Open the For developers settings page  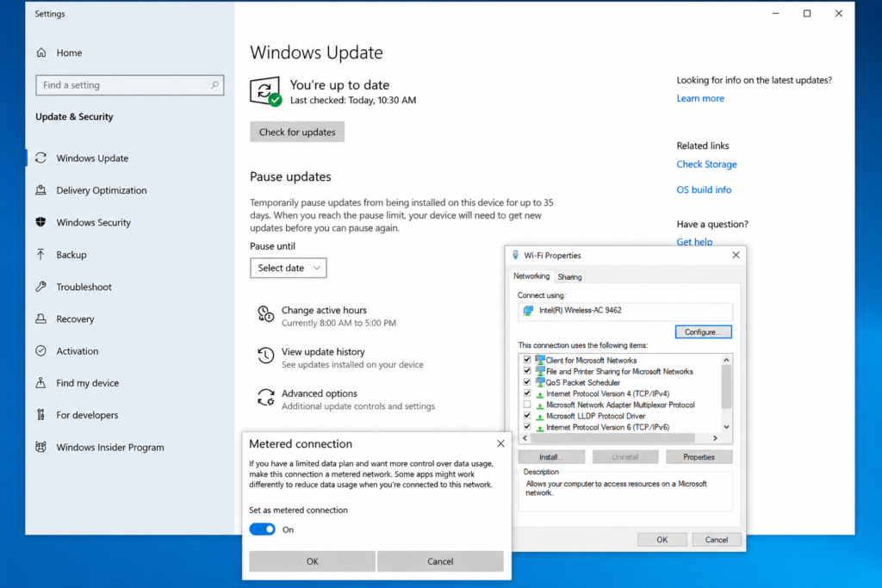click(x=87, y=415)
